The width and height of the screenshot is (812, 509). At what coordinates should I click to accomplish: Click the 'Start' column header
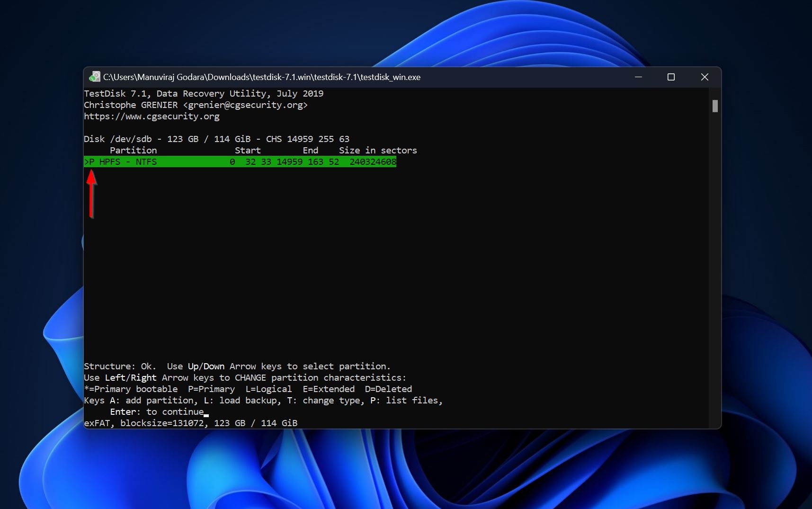pos(248,151)
